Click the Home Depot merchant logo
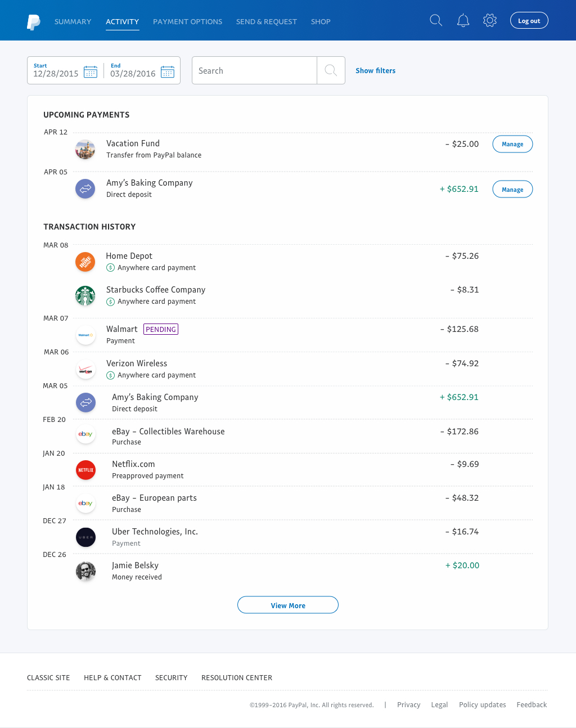The height and width of the screenshot is (728, 576). click(x=85, y=262)
